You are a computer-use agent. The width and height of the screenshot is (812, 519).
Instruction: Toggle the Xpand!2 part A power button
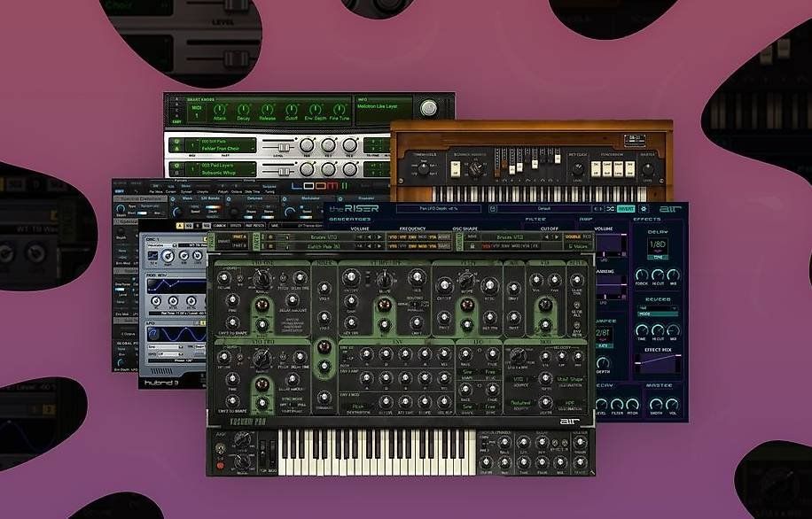[x=176, y=141]
